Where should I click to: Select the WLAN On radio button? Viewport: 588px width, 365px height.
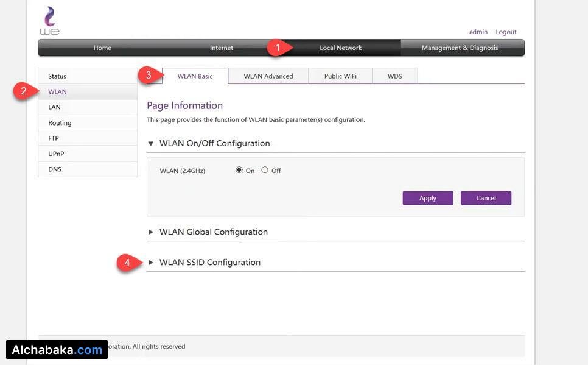click(x=239, y=171)
